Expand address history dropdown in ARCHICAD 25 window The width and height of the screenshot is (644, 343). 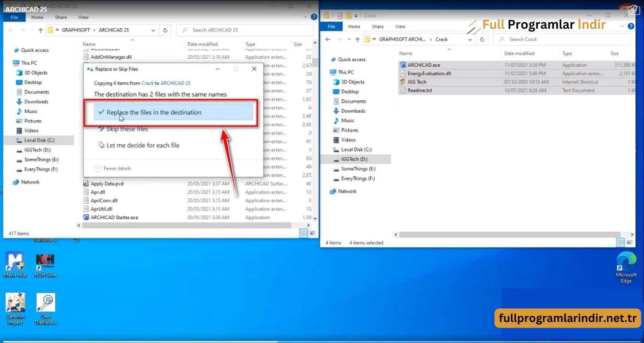tap(153, 30)
